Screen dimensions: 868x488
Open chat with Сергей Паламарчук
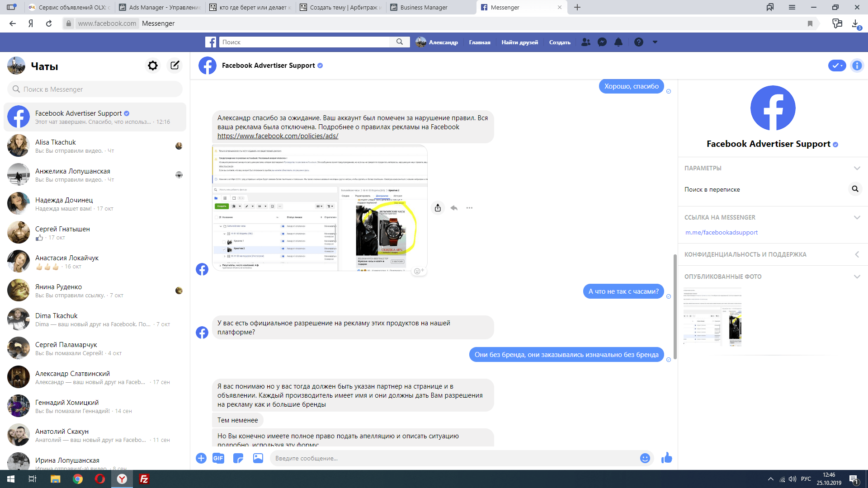click(x=95, y=348)
